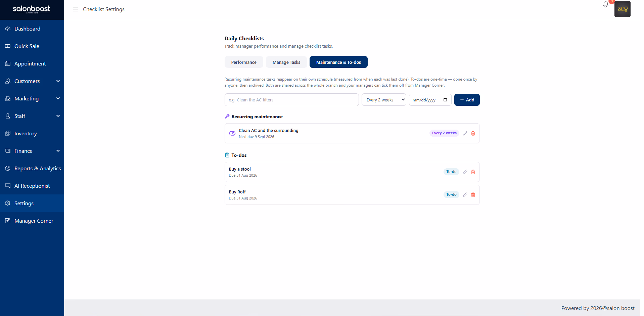Screen dimensions: 644x316
Task: Click the Buy a stool To-do badge
Action: [x=451, y=172]
